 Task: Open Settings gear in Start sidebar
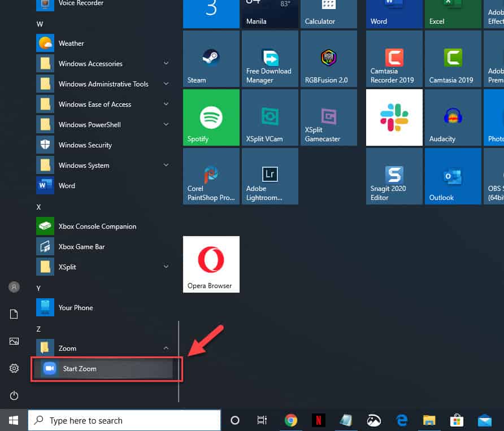coord(14,368)
